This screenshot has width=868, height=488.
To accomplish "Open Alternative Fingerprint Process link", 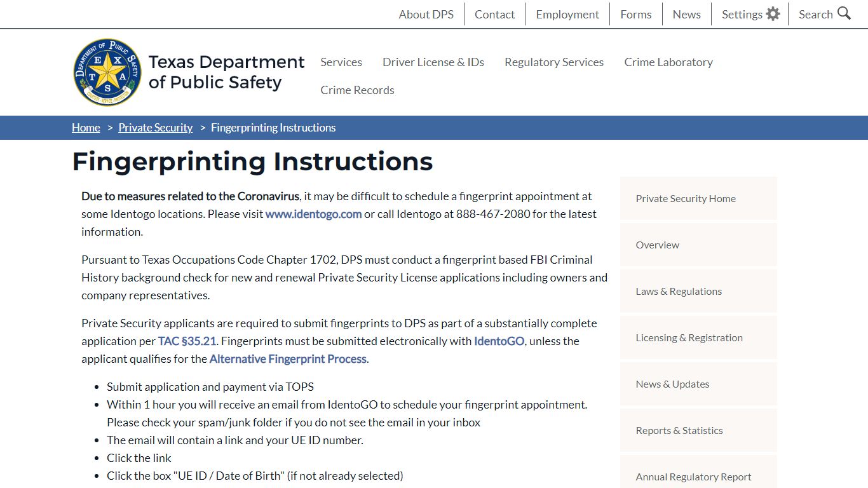I will click(288, 358).
